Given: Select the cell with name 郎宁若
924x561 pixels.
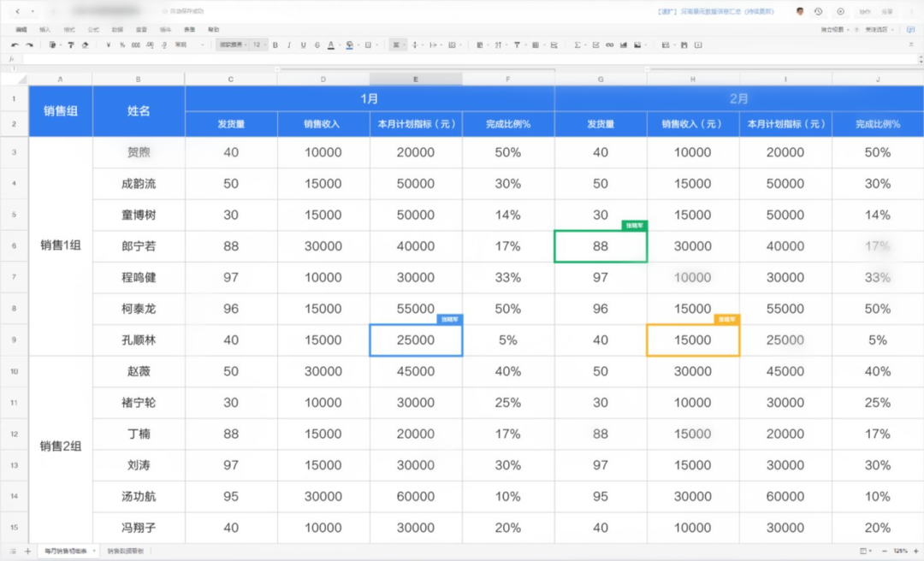Looking at the screenshot, I should pos(139,246).
